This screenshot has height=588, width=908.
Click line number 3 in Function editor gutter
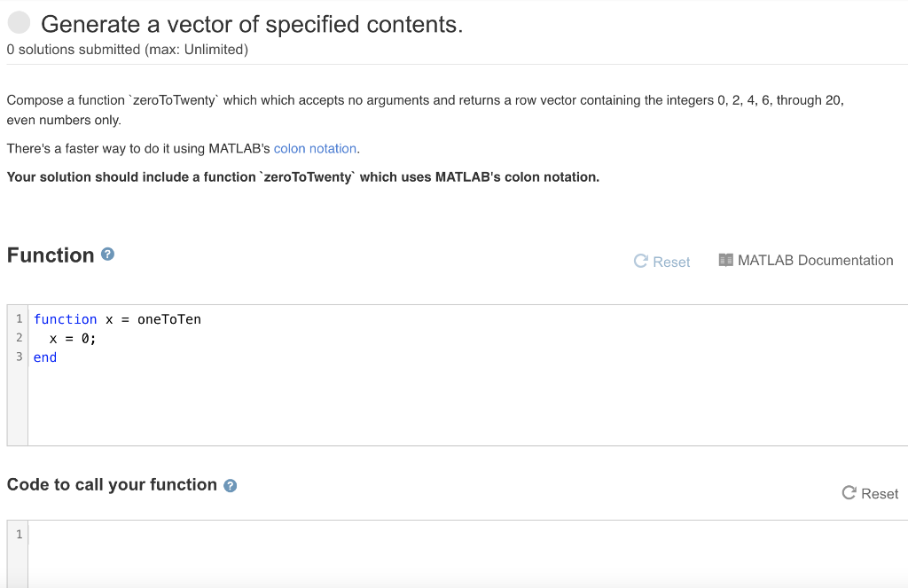click(x=20, y=357)
